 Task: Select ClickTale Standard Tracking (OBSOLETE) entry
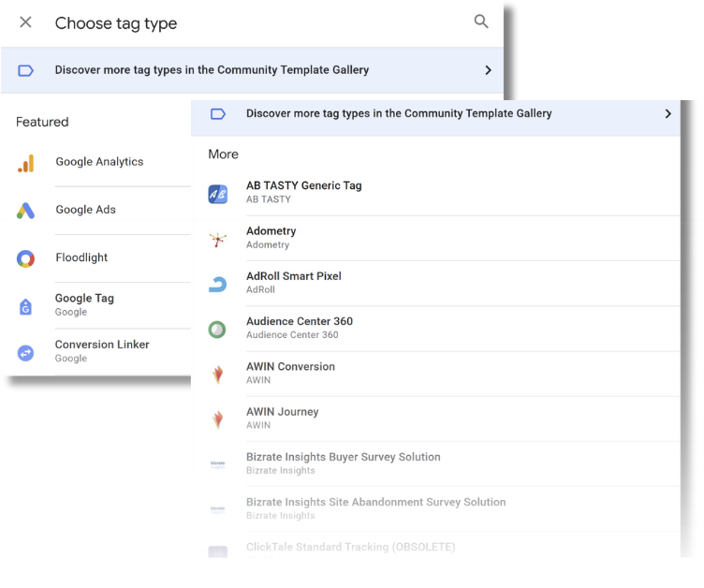tap(350, 547)
